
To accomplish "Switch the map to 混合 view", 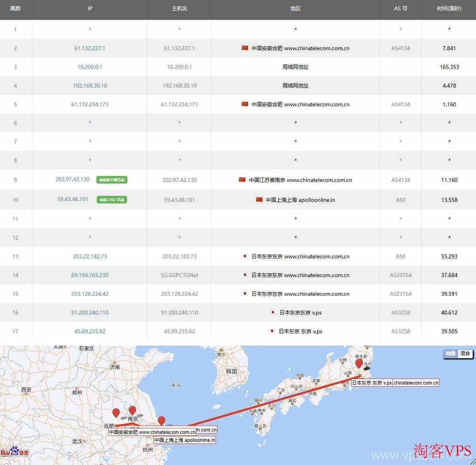I will (465, 354).
